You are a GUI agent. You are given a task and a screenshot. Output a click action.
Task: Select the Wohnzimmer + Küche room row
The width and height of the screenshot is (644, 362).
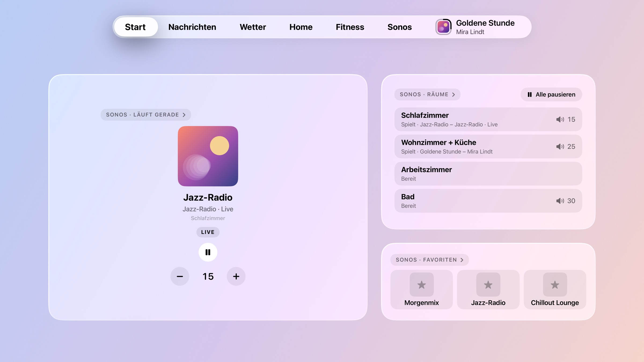(488, 146)
